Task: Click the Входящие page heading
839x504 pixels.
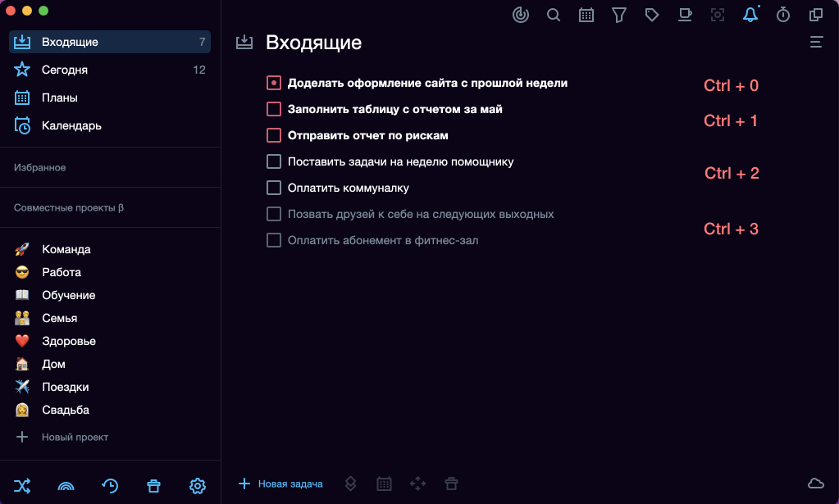Action: tap(313, 43)
